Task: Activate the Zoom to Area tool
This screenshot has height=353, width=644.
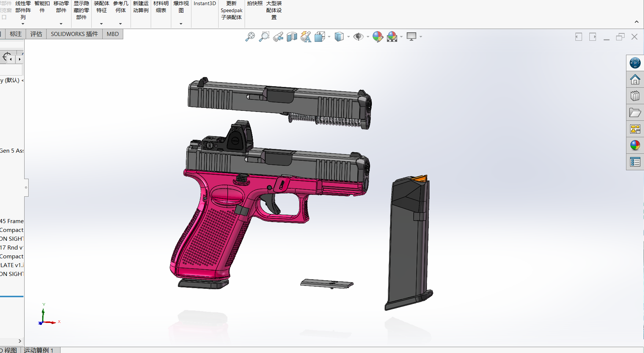Action: (x=264, y=36)
